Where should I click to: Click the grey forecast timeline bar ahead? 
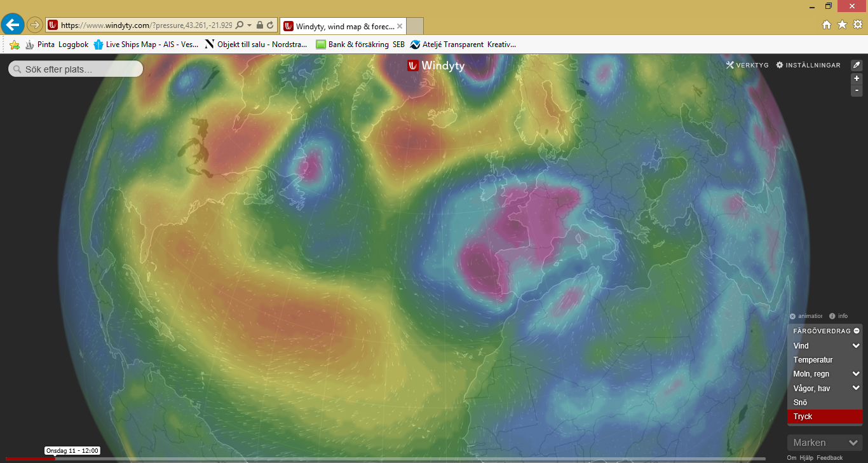(410, 459)
